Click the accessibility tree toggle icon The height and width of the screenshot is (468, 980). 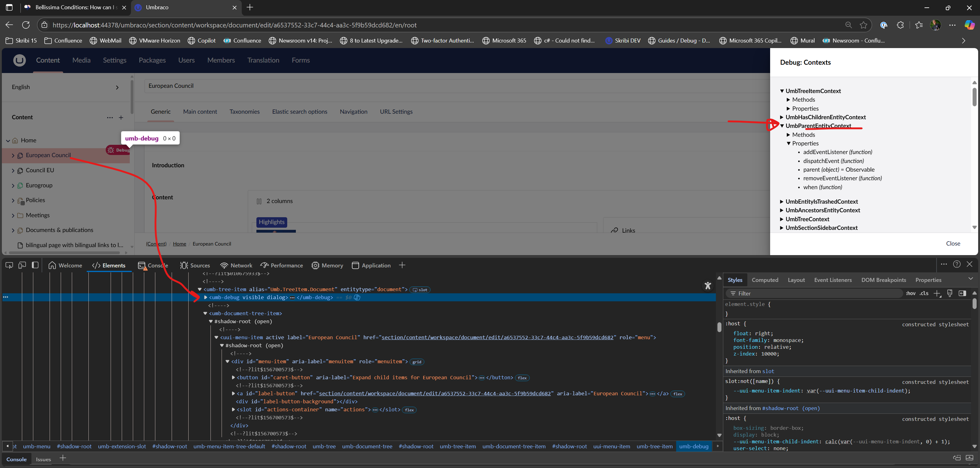(708, 285)
